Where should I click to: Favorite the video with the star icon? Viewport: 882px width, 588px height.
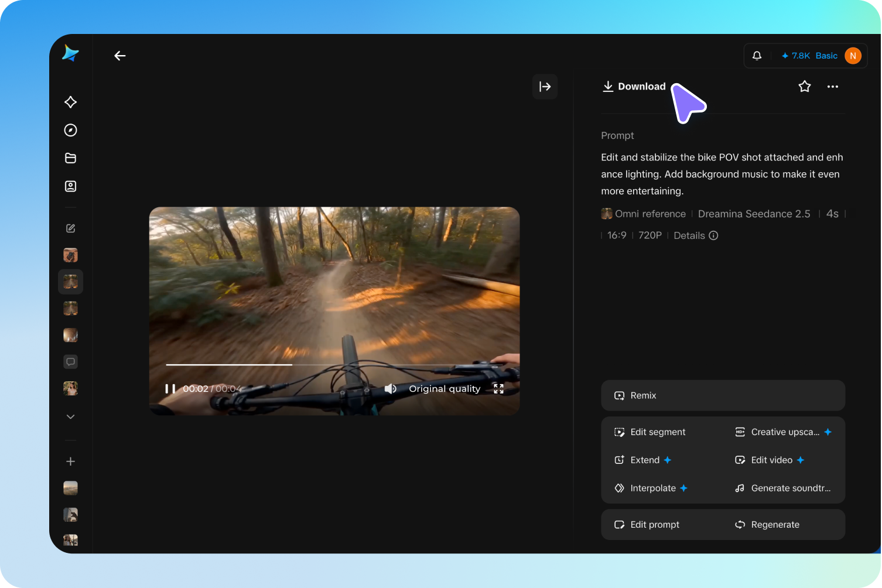click(805, 87)
